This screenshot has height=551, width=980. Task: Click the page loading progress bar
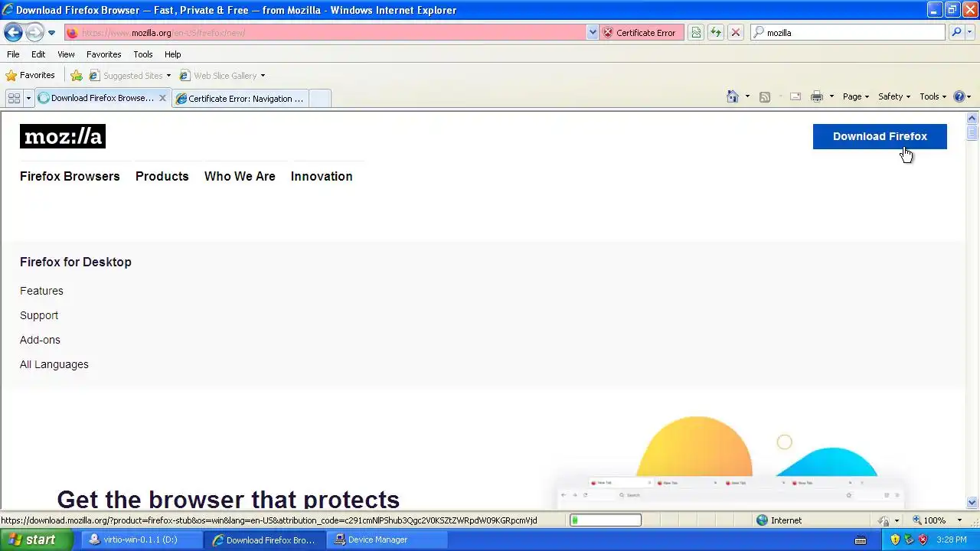(606, 520)
